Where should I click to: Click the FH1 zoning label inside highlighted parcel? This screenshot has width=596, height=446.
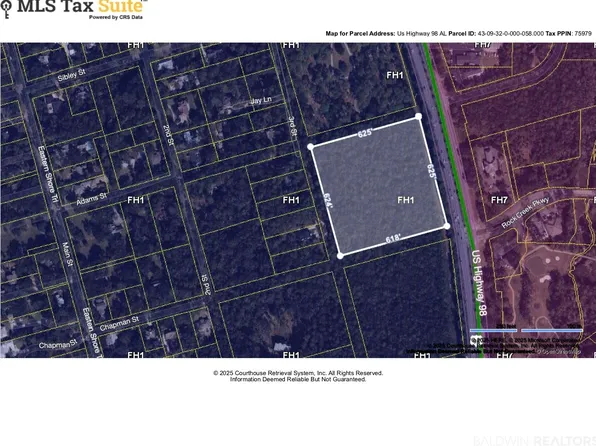[x=406, y=200]
